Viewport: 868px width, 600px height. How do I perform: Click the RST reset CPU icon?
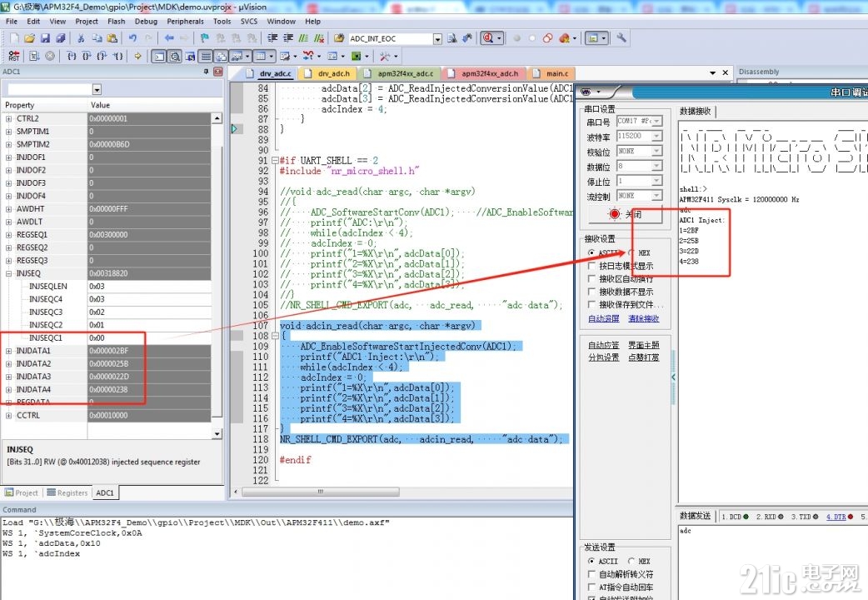[14, 56]
